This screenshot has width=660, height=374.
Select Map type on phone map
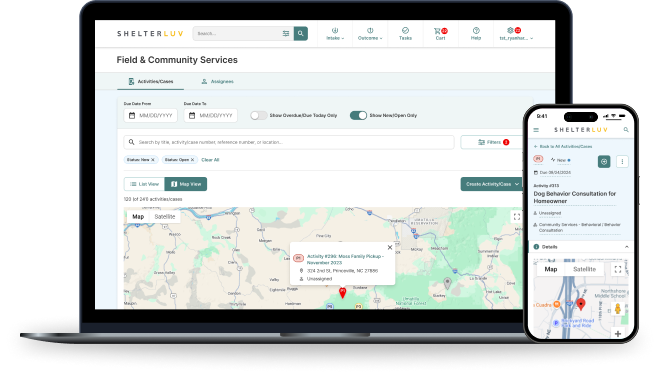point(551,269)
